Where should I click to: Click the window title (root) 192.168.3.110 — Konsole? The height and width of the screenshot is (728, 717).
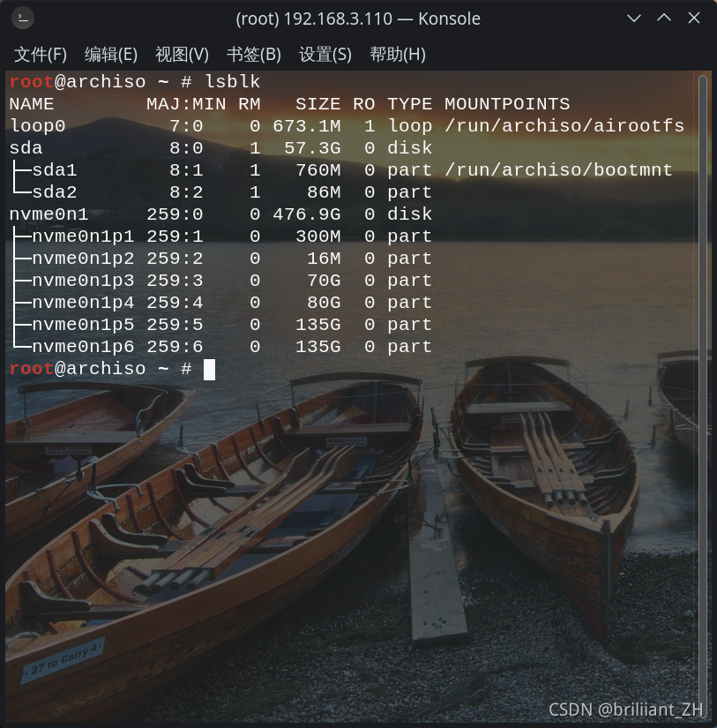(x=358, y=19)
